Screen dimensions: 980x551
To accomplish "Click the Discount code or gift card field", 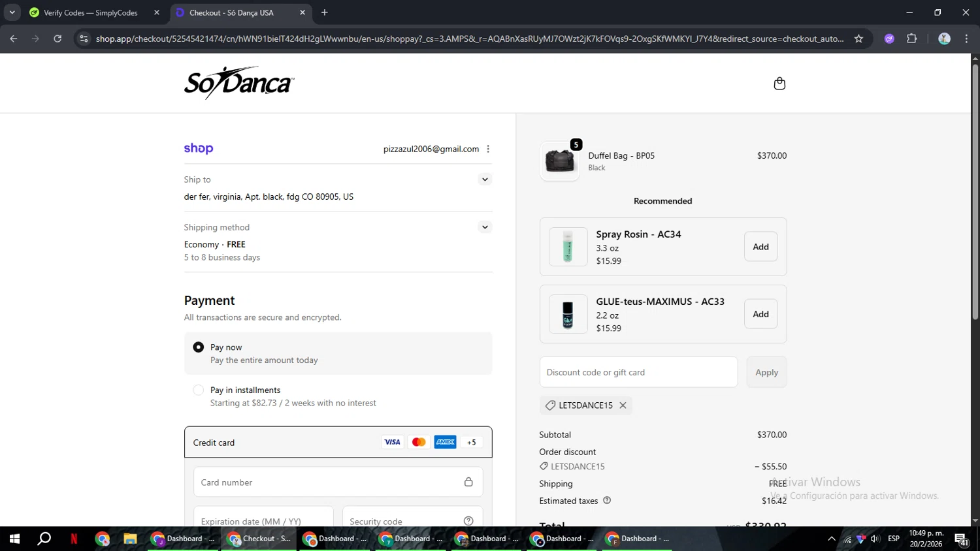I will coord(638,372).
